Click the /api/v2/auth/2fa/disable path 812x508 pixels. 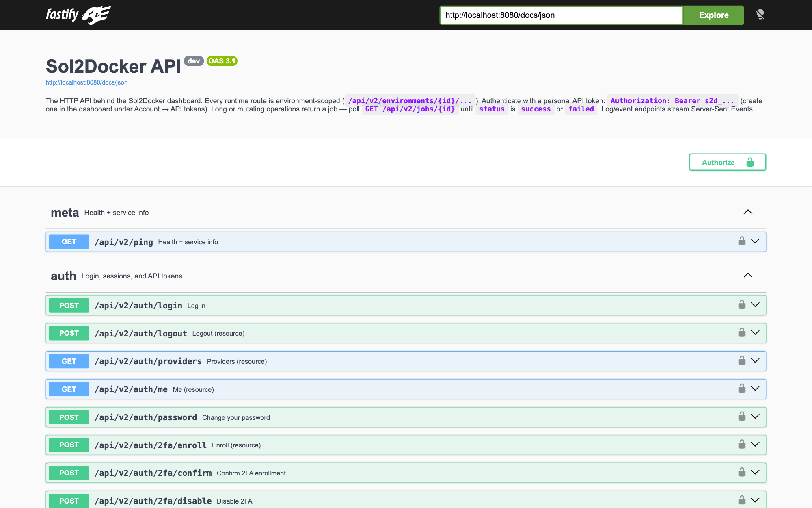coord(153,501)
